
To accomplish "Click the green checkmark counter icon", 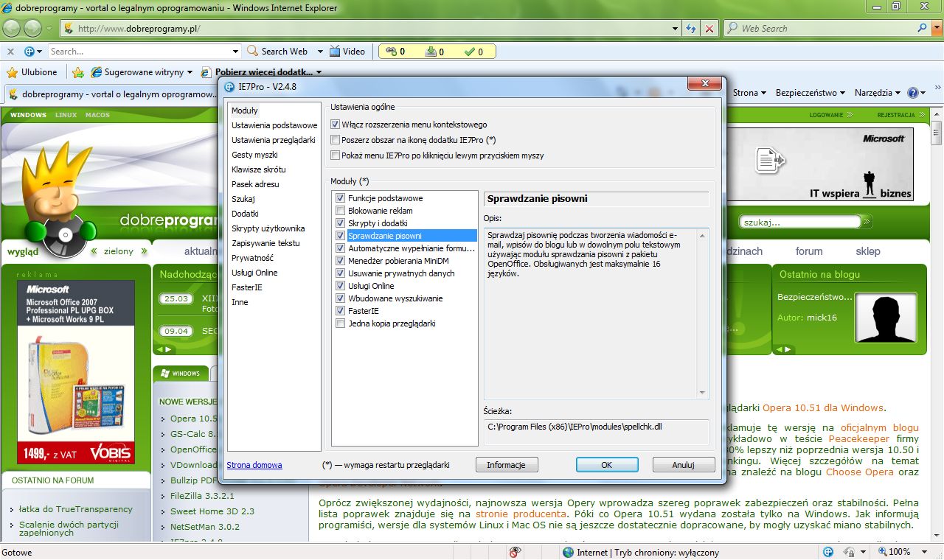I will pos(470,52).
